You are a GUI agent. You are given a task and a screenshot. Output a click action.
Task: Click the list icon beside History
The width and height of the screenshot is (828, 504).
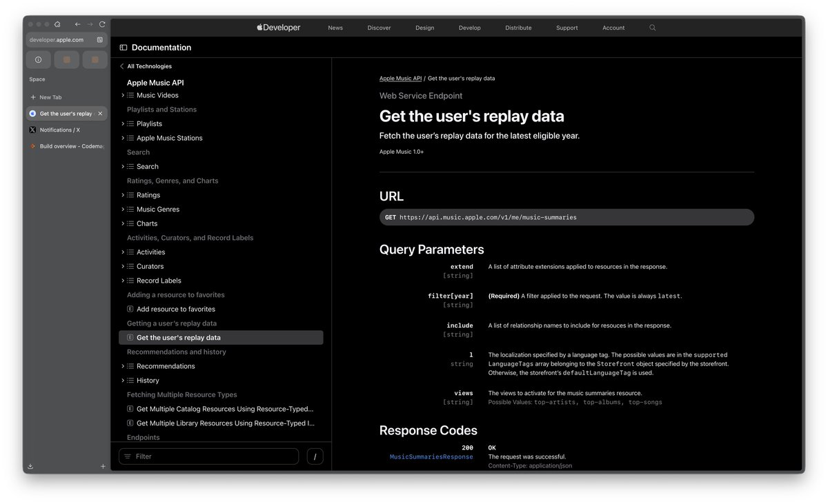(x=130, y=381)
